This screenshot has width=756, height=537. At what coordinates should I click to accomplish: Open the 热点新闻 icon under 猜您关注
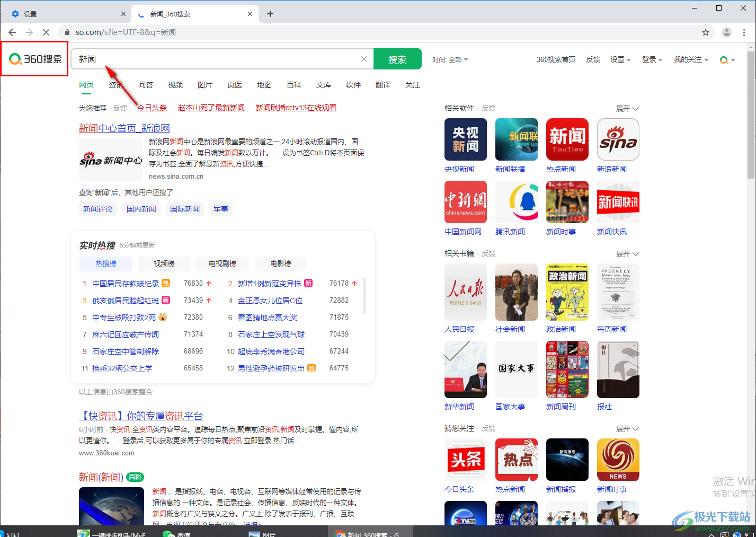[x=517, y=460]
